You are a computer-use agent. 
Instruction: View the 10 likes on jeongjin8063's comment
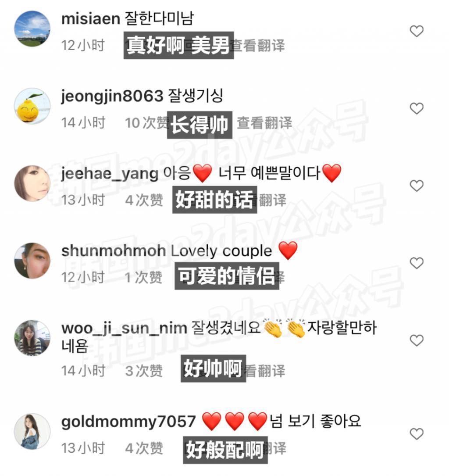point(146,123)
